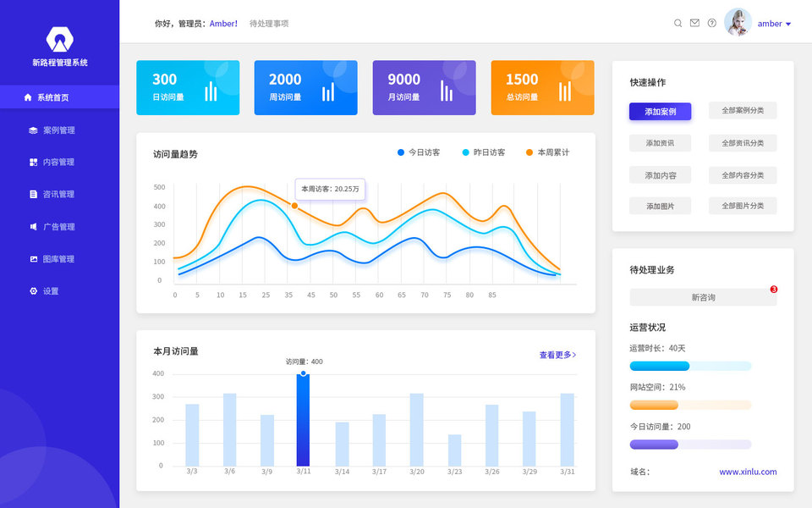Open the 咨讯管理 menu item
This screenshot has height=508, width=812.
[x=59, y=195]
